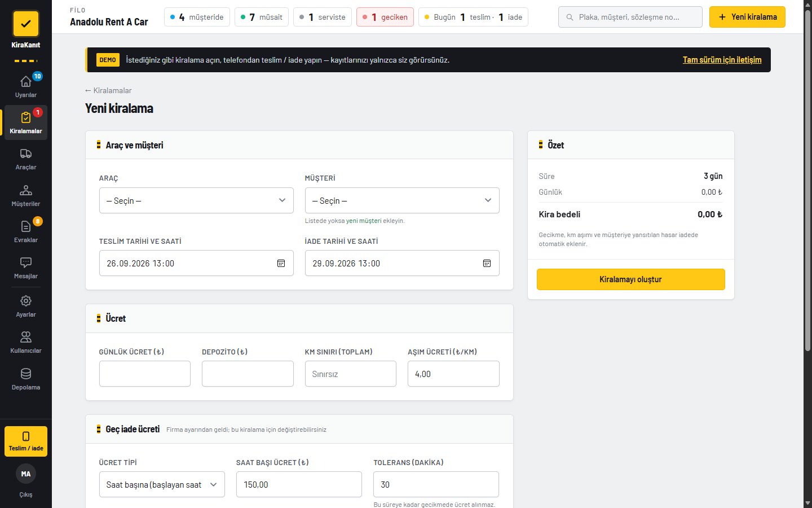
Task: Open Müşteriler sidebar item
Action: [x=26, y=195]
